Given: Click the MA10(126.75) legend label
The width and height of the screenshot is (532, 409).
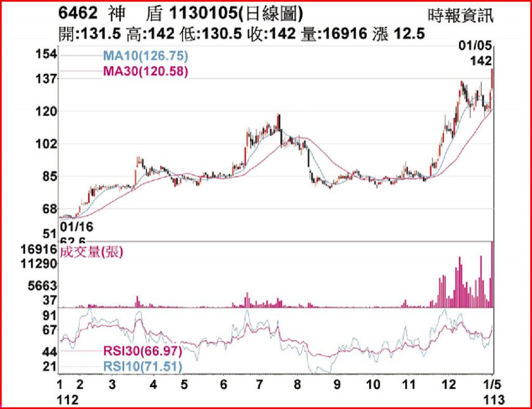Looking at the screenshot, I should tap(144, 56).
